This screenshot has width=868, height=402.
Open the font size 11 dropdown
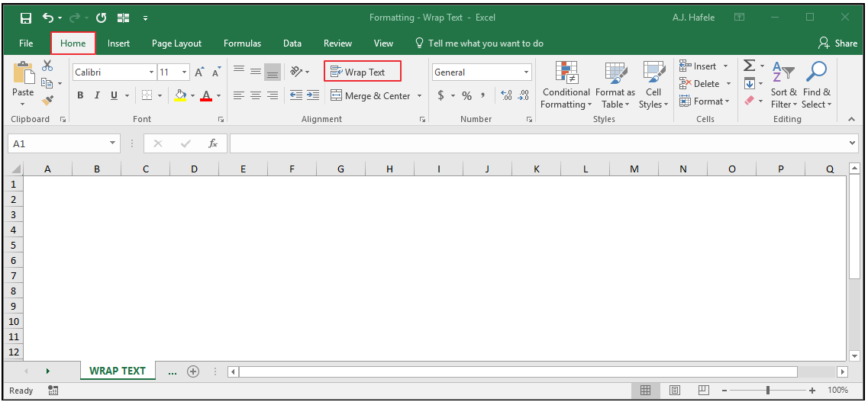tap(184, 72)
